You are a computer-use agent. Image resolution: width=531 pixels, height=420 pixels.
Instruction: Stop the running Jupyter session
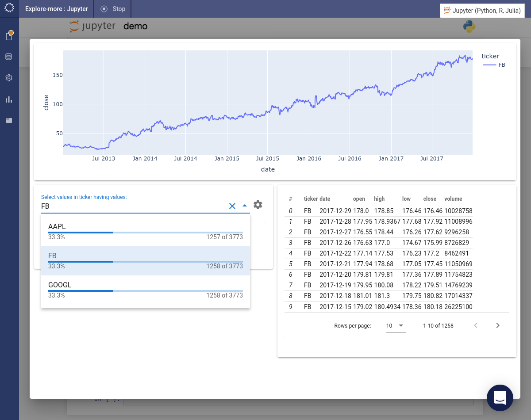pos(113,9)
